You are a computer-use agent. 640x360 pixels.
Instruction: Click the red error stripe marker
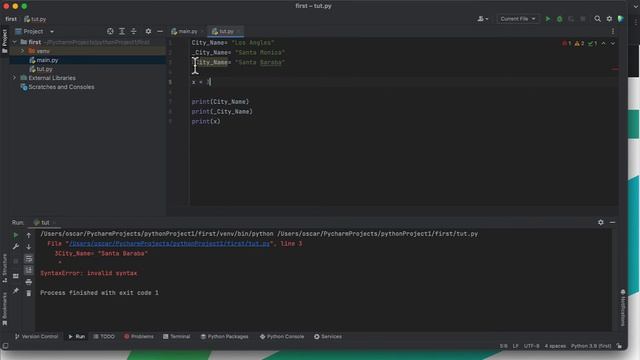(615, 69)
